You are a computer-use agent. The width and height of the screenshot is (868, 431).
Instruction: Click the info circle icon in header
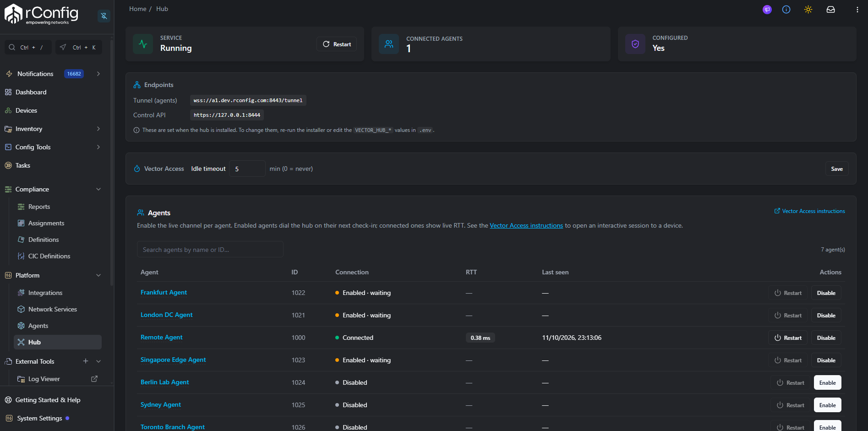786,10
